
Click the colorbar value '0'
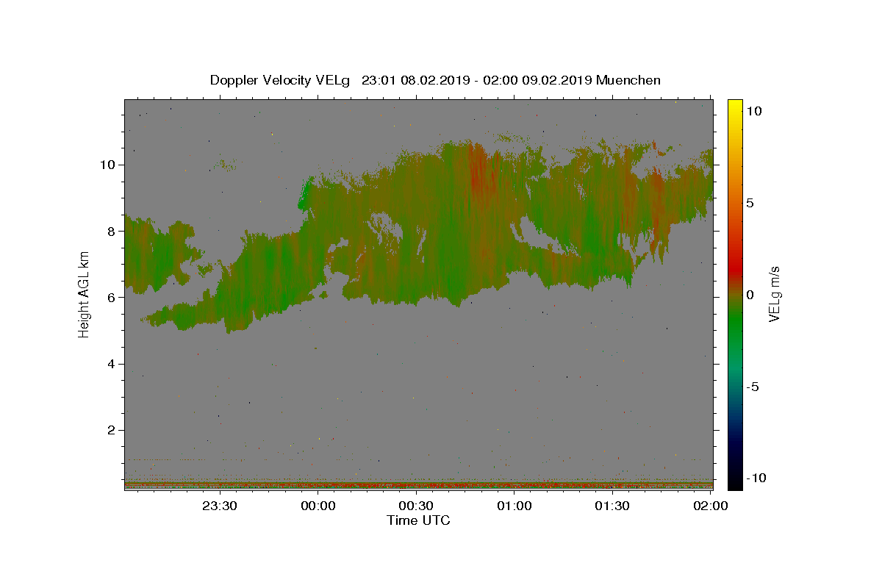coord(750,295)
